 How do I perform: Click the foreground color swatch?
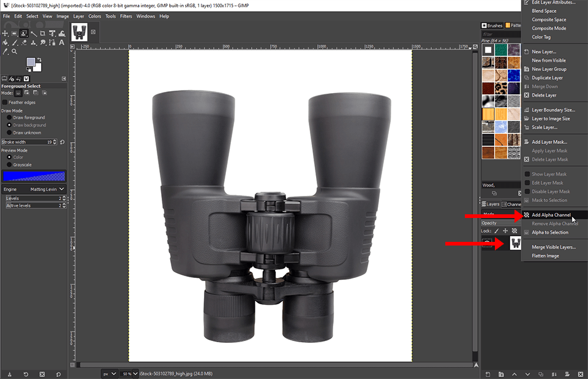click(31, 62)
